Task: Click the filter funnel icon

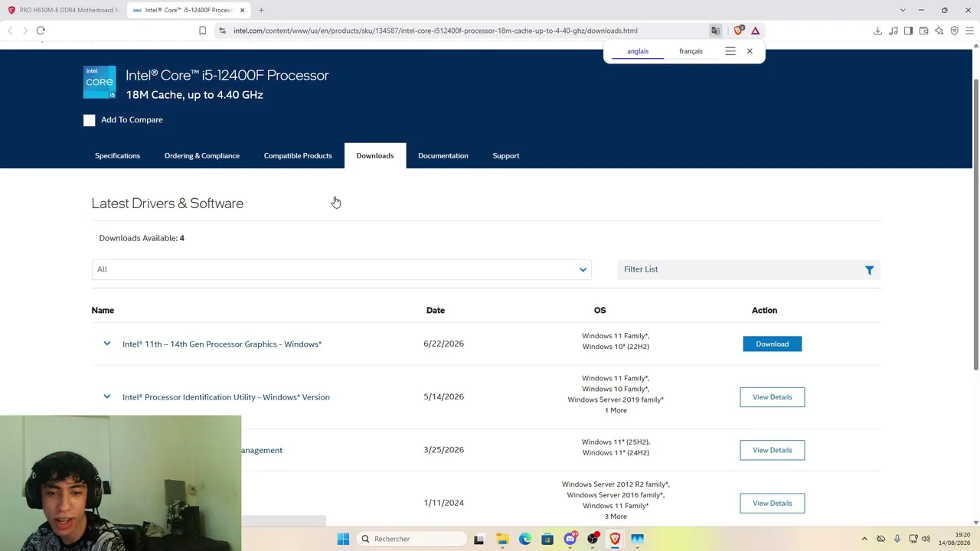Action: [x=869, y=270]
